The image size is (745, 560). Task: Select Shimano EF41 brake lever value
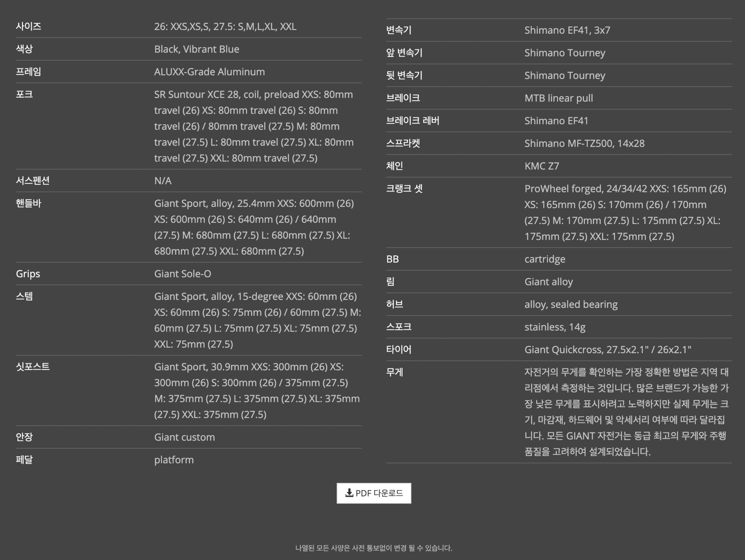(x=556, y=121)
